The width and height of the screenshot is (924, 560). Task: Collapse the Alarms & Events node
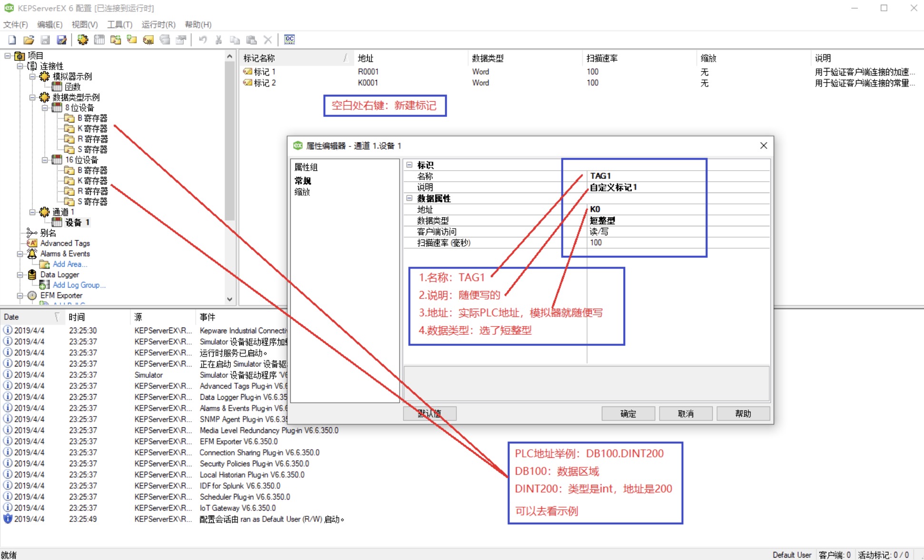20,254
